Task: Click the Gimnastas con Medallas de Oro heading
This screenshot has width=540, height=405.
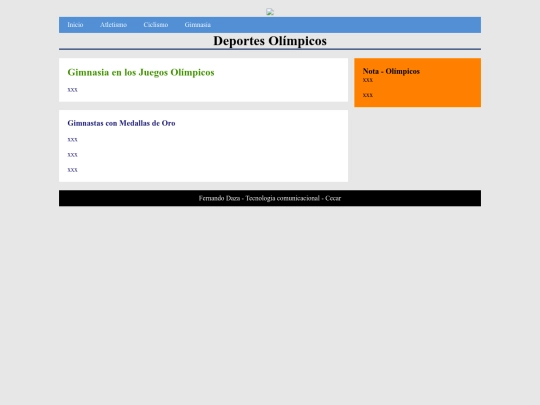Action: point(121,123)
